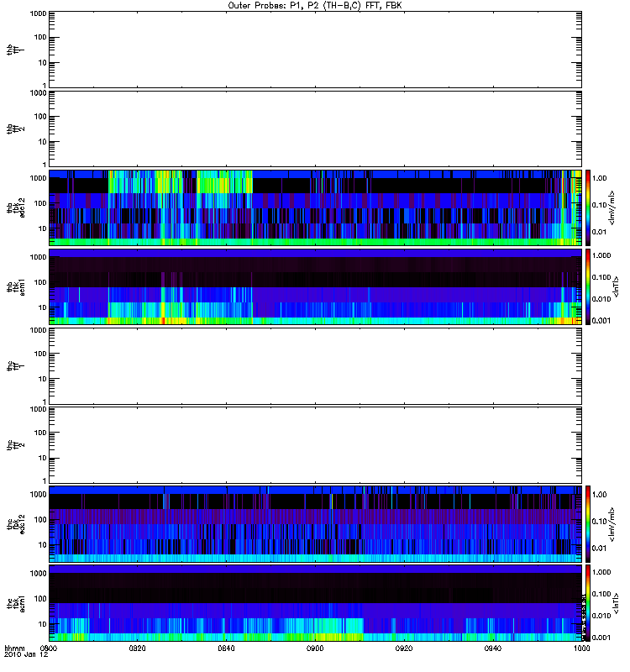Click "0.001" on the thb scm1 color scale
The height and width of the screenshot is (672, 630).
click(x=601, y=321)
